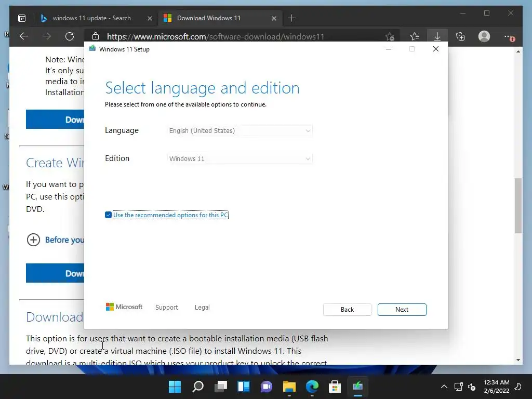This screenshot has height=399, width=532.
Task: Click the upper blue Download button on page
Action: 55,119
